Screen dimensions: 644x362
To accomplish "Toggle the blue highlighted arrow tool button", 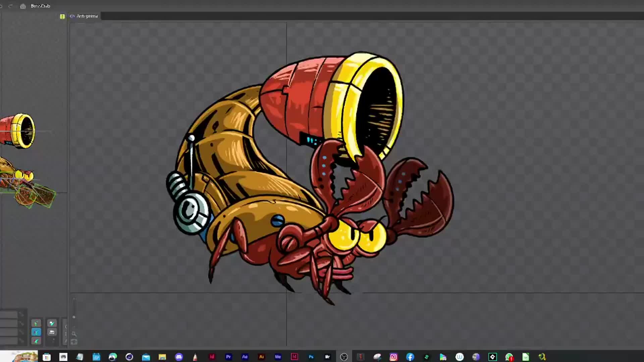I will point(36,332).
